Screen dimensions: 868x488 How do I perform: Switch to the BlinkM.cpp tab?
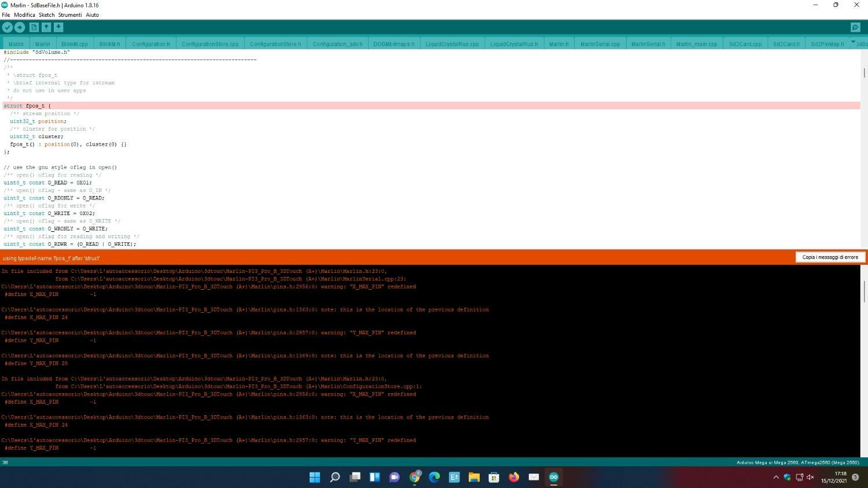[75, 44]
